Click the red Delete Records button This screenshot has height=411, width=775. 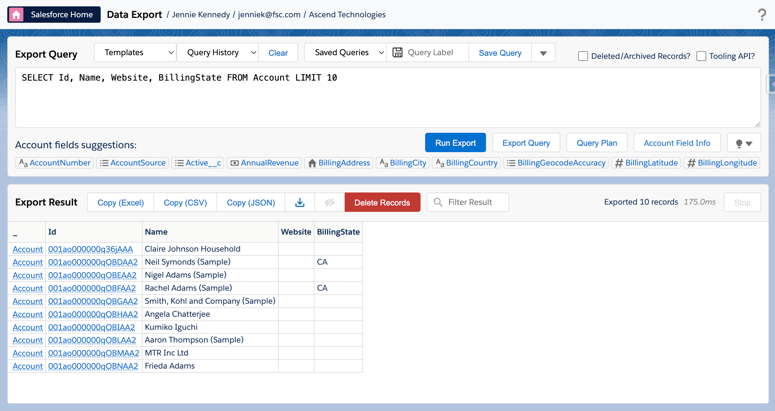click(382, 202)
